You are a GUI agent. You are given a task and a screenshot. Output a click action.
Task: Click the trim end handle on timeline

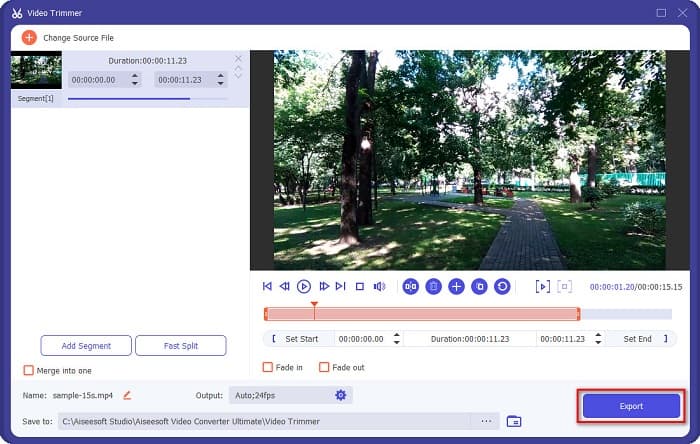579,314
